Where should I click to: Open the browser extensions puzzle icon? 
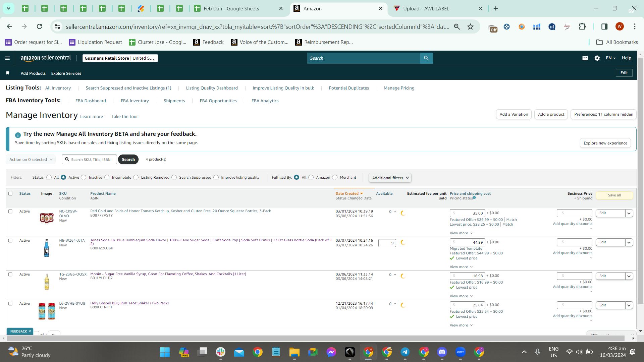pos(582,26)
